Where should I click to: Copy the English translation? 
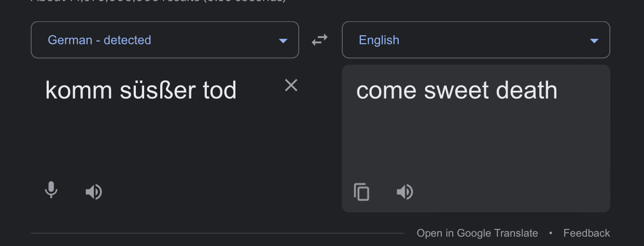[361, 192]
